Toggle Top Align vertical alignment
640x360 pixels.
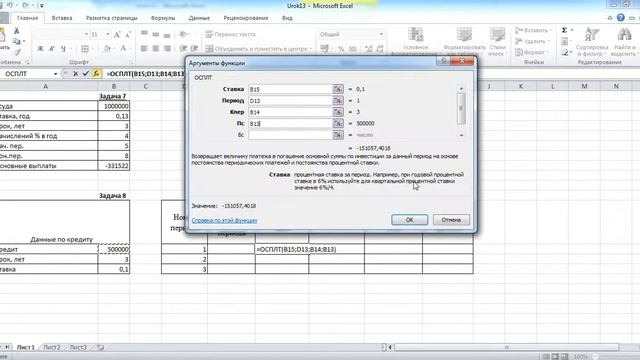pyautogui.click(x=144, y=34)
